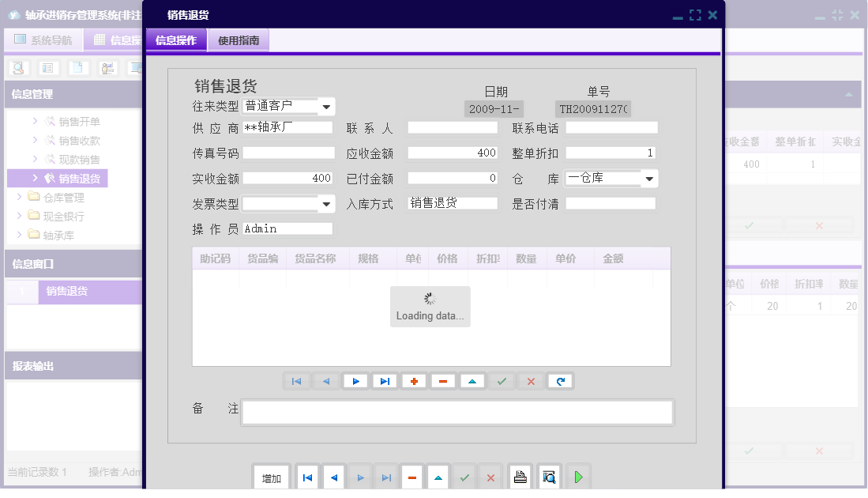Open the 仓库 dropdown showing 一仓库
868x498 pixels.
pyautogui.click(x=649, y=178)
